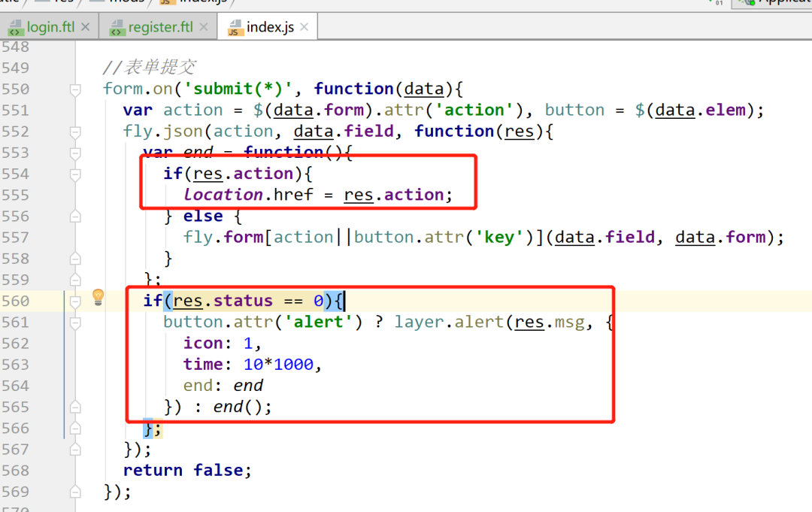Image resolution: width=812 pixels, height=512 pixels.
Task: Select the index.js tab
Action: pyautogui.click(x=270, y=27)
